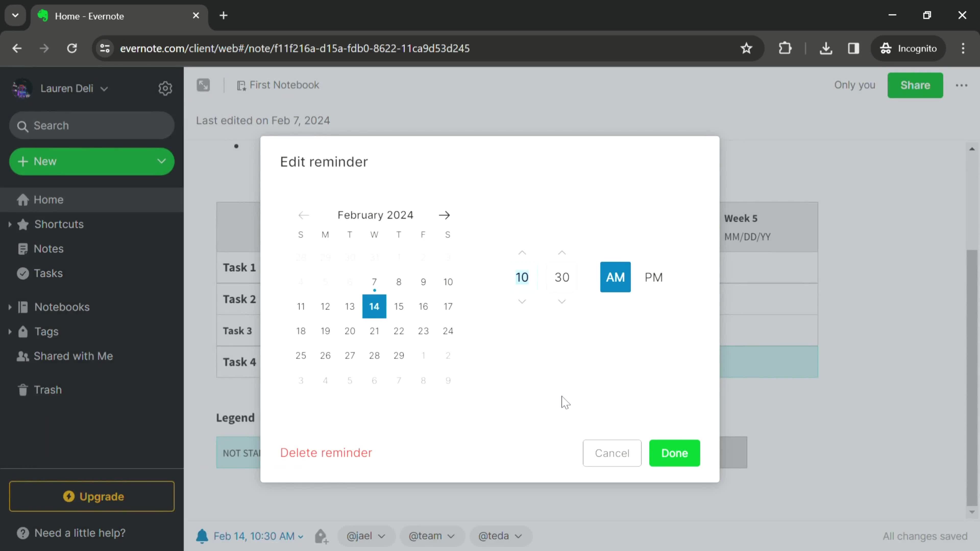Click the Trash icon in left sidebar
The width and height of the screenshot is (980, 551).
tap(23, 390)
